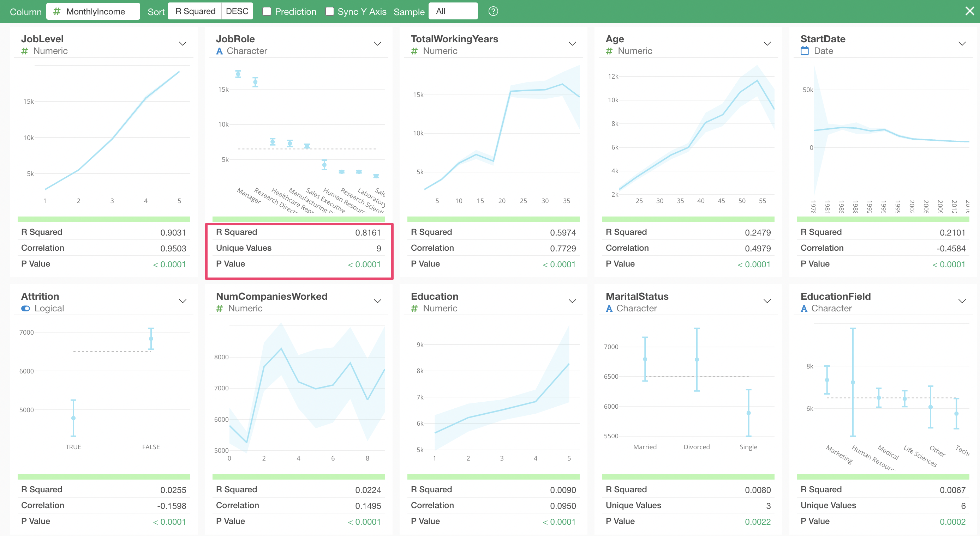This screenshot has height=536, width=980.
Task: Expand the EducationField card chevron
Action: point(962,301)
